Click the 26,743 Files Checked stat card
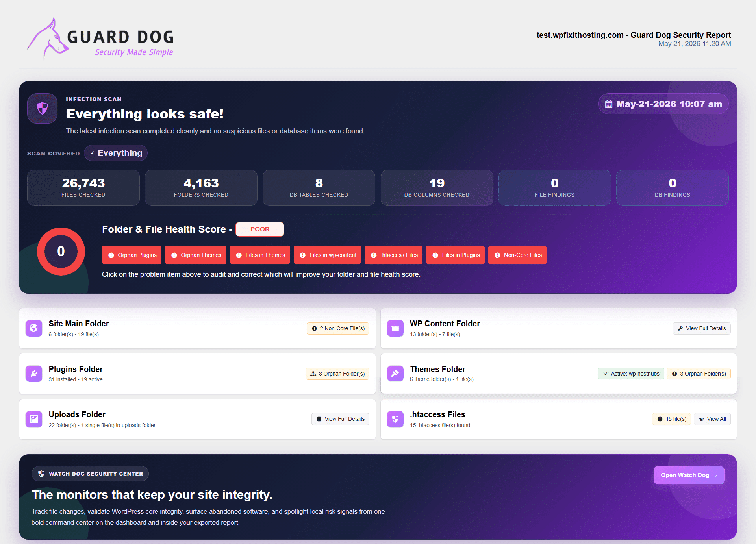 click(x=83, y=188)
